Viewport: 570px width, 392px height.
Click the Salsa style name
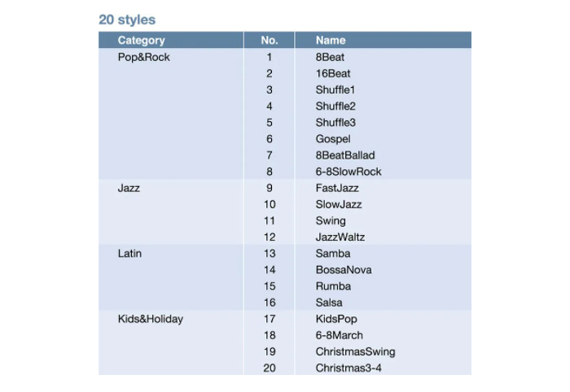tap(329, 303)
